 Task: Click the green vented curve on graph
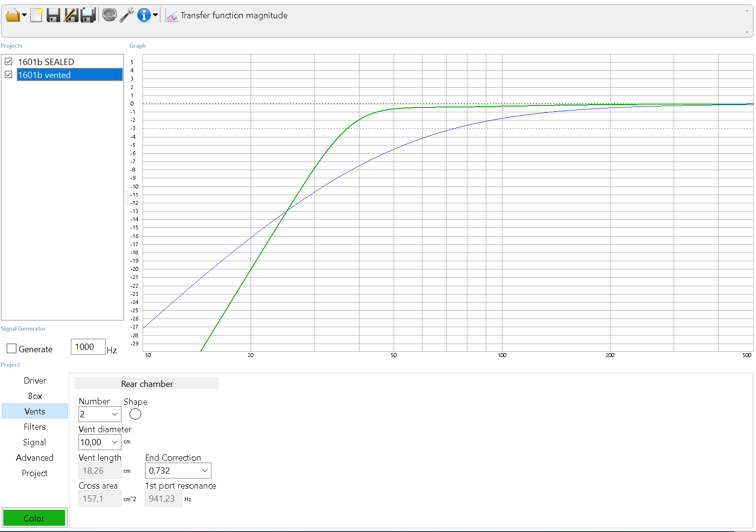tap(251, 269)
